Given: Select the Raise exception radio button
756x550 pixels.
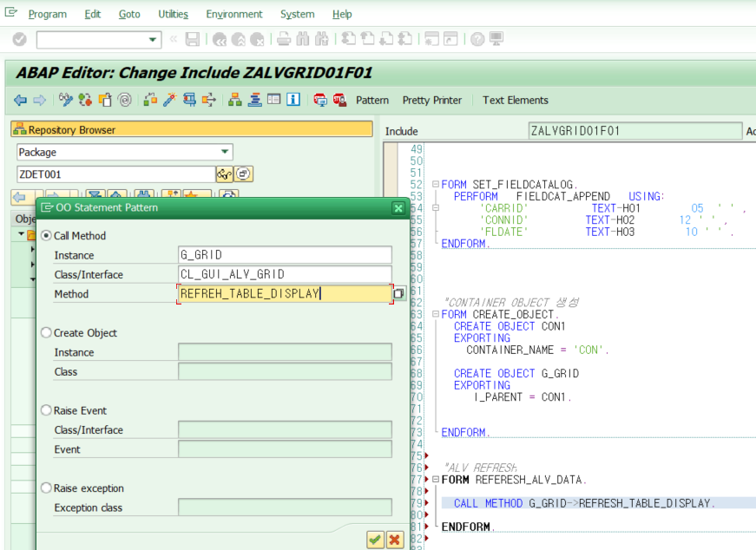Looking at the screenshot, I should (x=46, y=488).
